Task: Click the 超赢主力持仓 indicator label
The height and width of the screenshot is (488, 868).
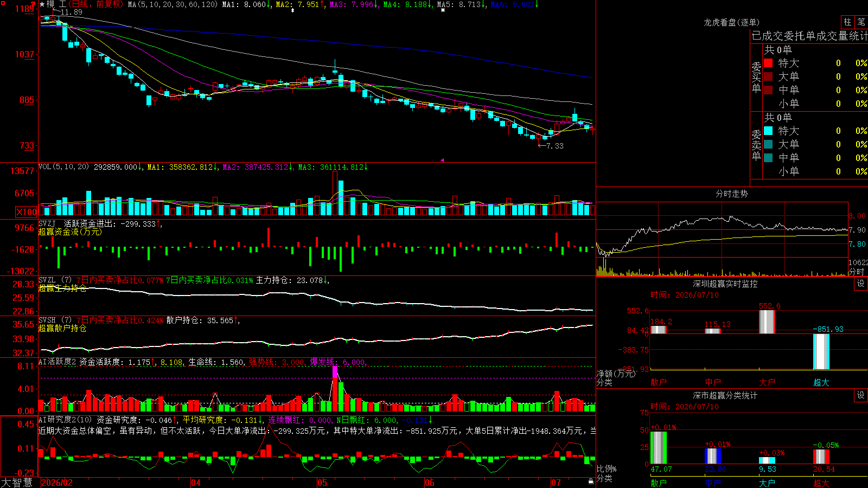Action: pyautogui.click(x=62, y=288)
